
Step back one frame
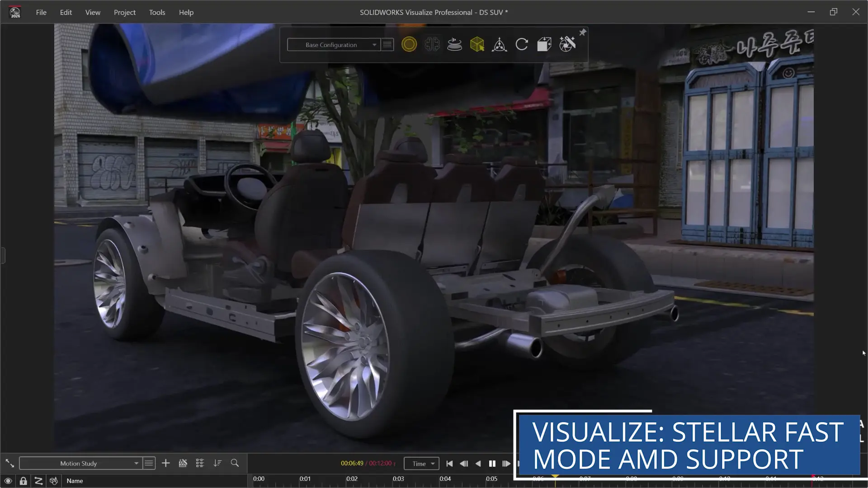tap(464, 464)
